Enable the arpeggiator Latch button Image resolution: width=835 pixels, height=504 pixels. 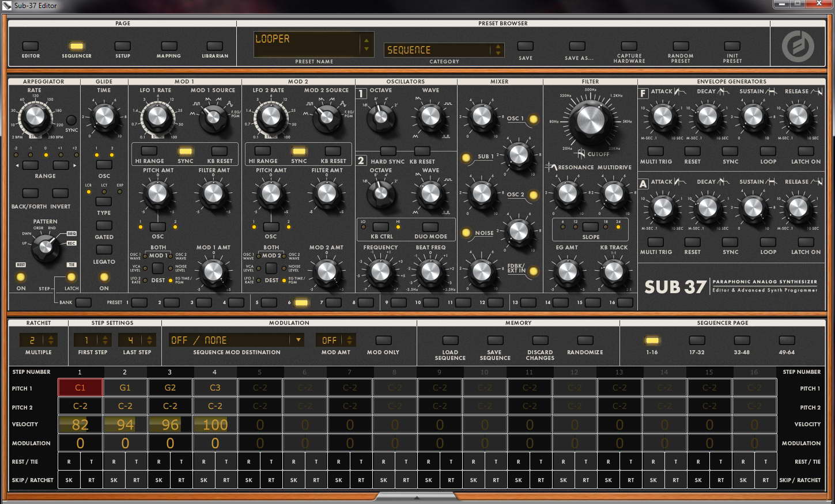coord(71,278)
